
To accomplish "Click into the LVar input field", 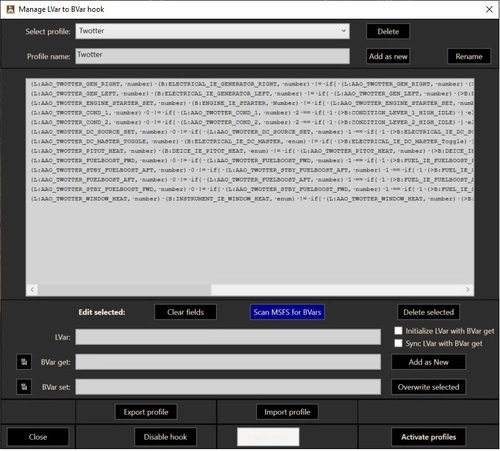I will click(x=228, y=337).
